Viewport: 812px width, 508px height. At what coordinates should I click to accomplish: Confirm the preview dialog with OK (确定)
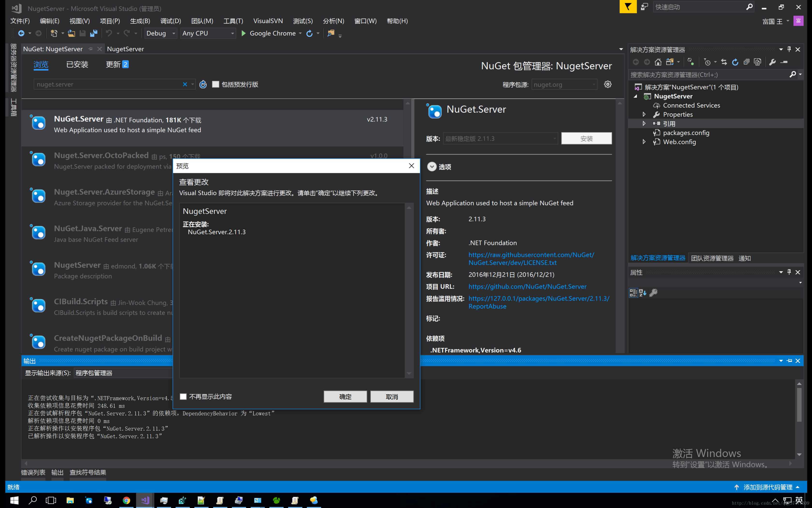click(x=345, y=396)
